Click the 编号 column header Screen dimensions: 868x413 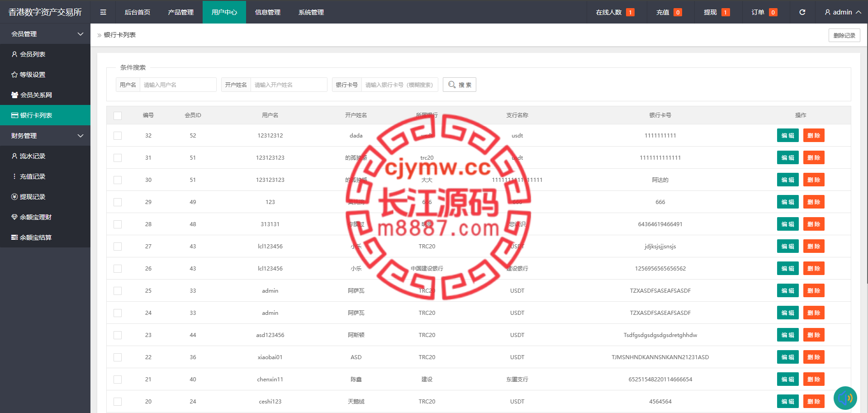148,115
